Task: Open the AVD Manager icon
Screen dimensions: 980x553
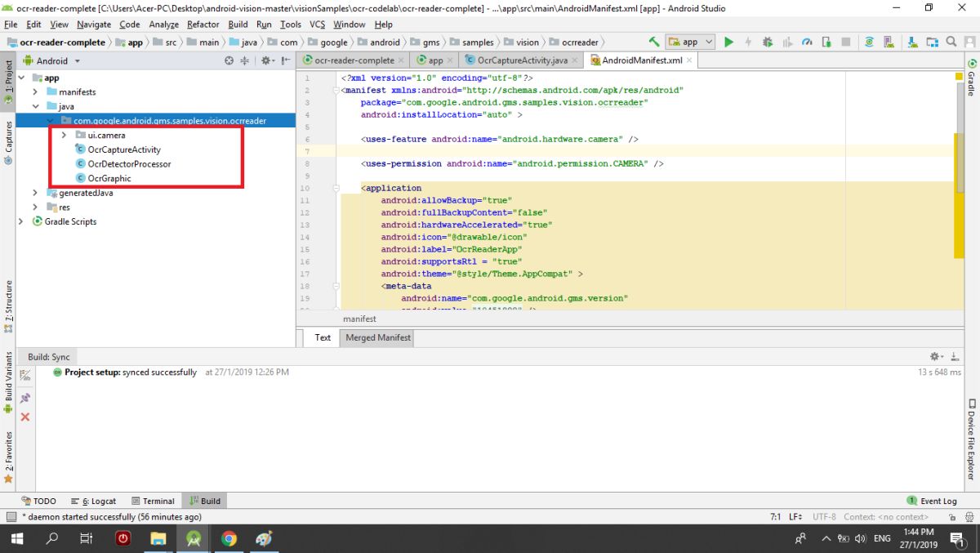Action: 890,42
